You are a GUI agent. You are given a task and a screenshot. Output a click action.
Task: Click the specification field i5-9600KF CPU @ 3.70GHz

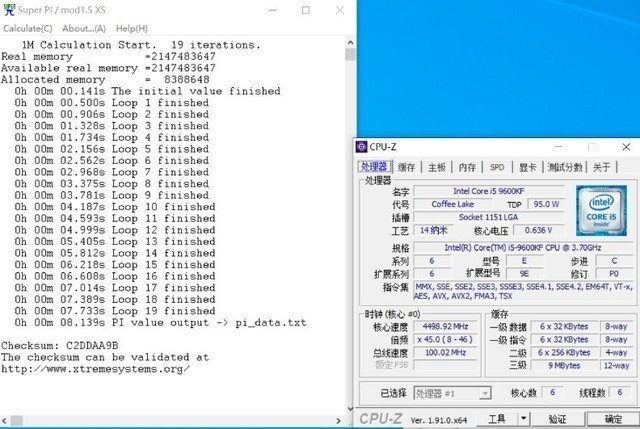[x=523, y=247]
